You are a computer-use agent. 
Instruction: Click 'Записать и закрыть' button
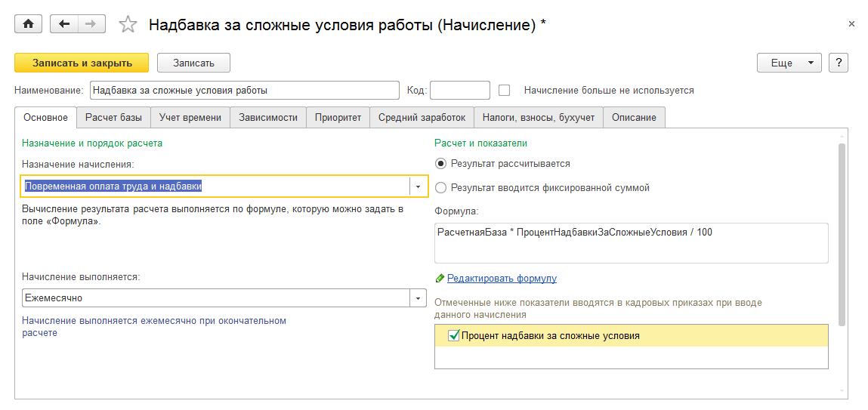coord(82,63)
